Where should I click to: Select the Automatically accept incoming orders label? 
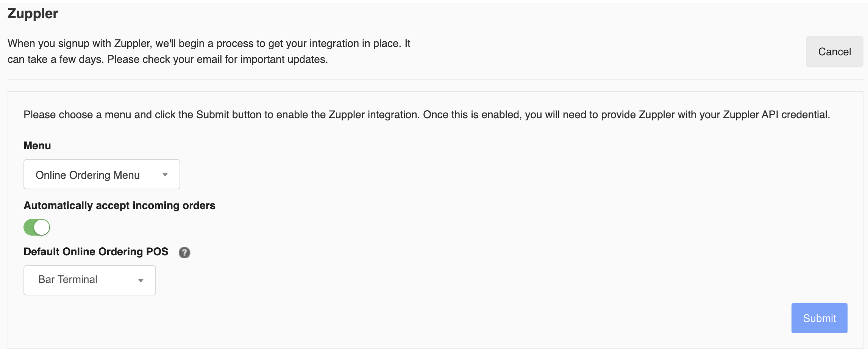point(120,206)
